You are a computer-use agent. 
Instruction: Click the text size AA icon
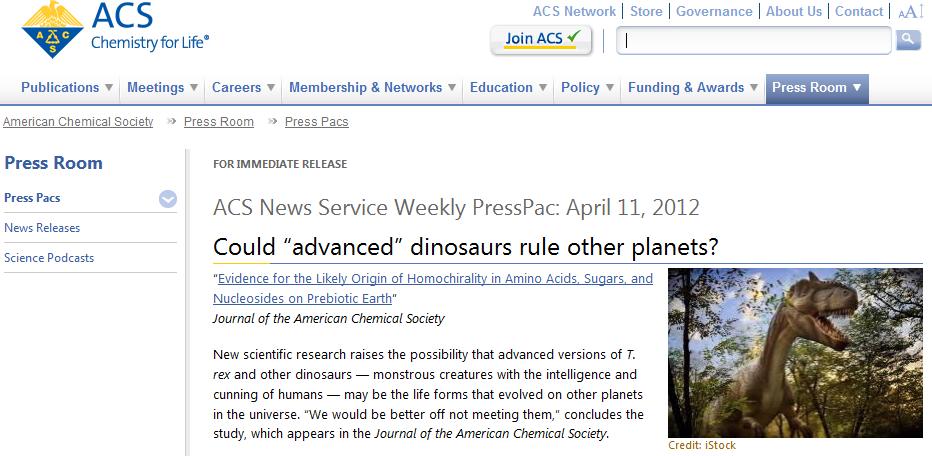[x=910, y=12]
